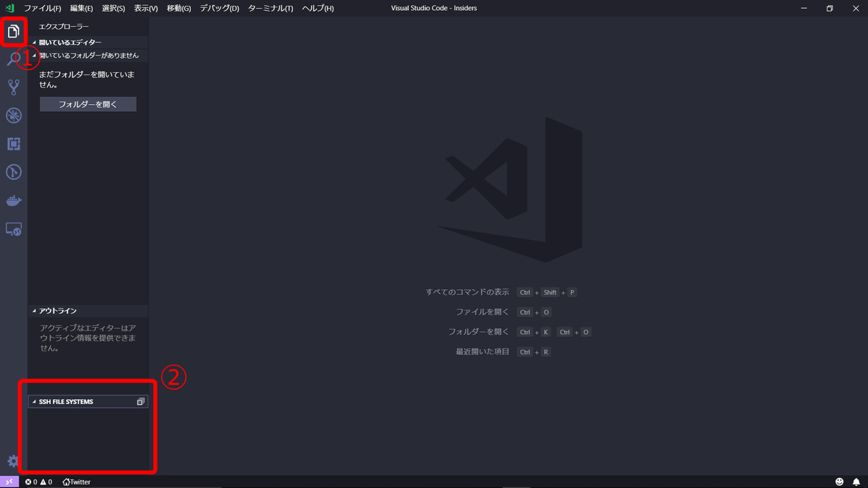Open the feedback smiley in status bar
The width and height of the screenshot is (868, 488).
point(840,481)
